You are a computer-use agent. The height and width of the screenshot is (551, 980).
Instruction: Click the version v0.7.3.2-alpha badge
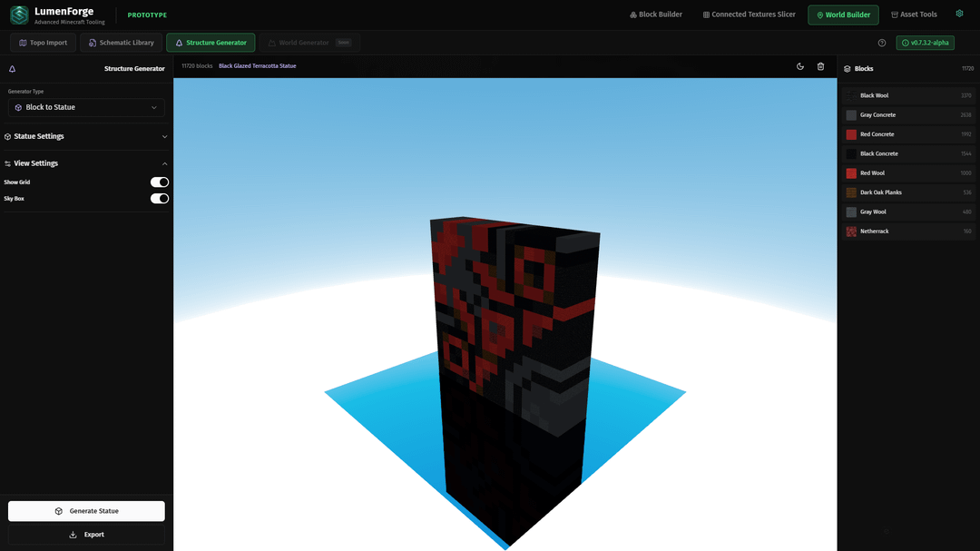pyautogui.click(x=925, y=43)
